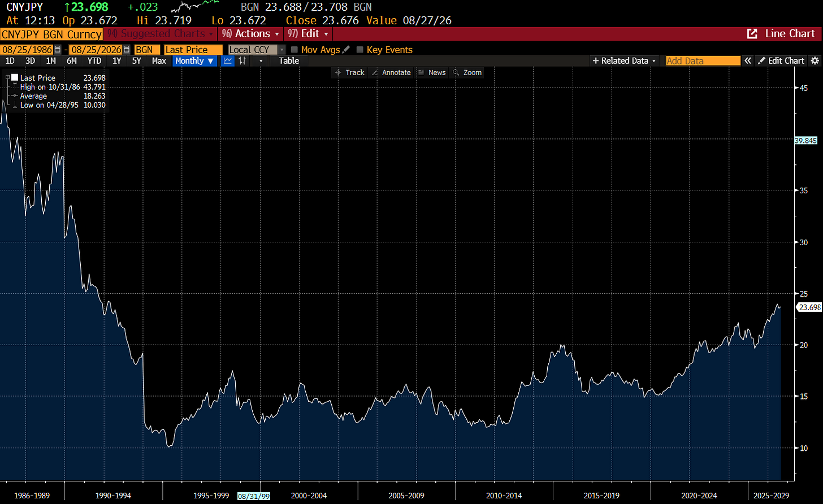Switch to the candlestick bar chart icon

tap(242, 60)
